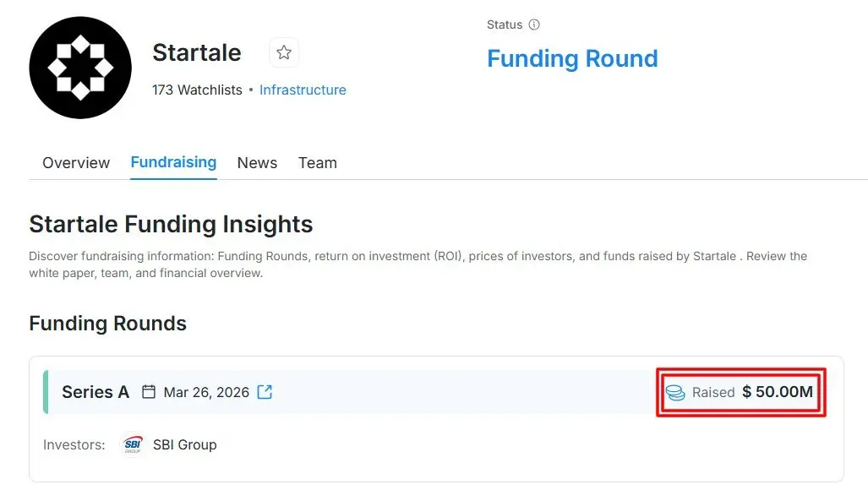Add Startale to watchlist with star icon
Viewport: 868px width, 501px height.
284,52
